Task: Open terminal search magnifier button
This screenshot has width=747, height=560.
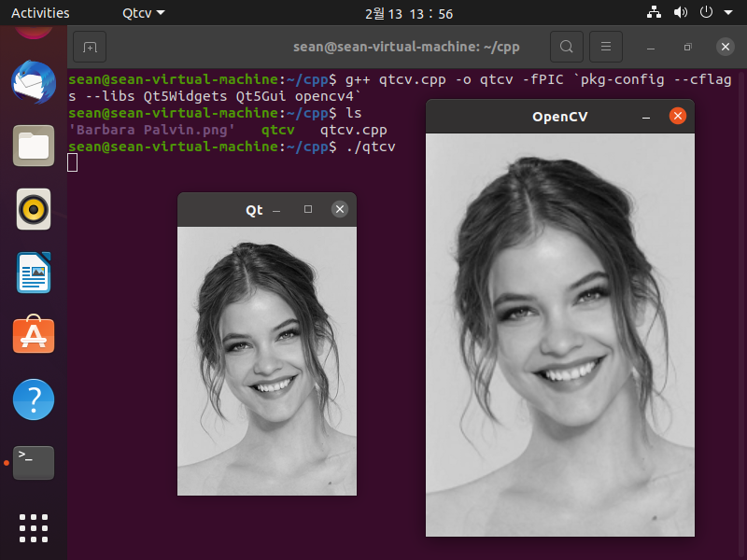Action: coord(567,47)
